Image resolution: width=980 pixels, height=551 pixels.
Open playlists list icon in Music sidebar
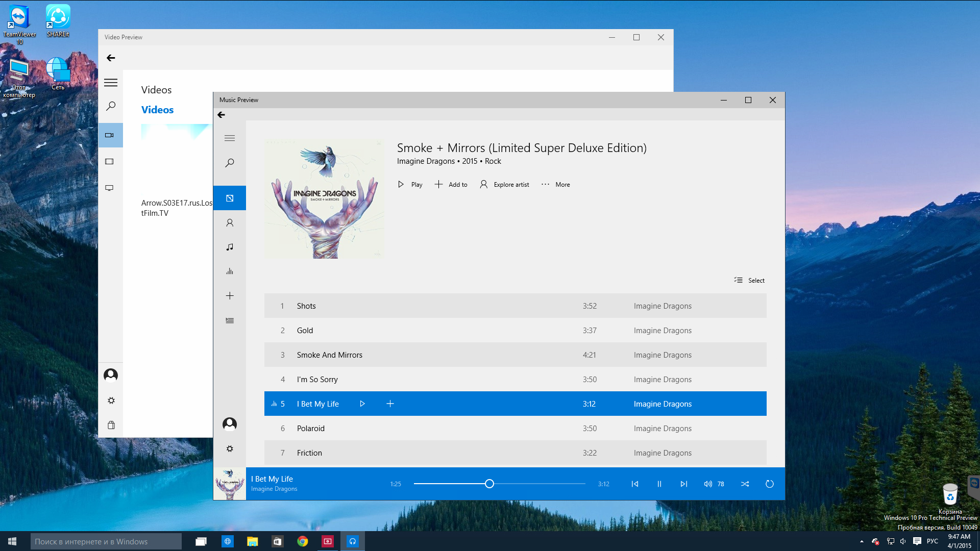pos(230,320)
